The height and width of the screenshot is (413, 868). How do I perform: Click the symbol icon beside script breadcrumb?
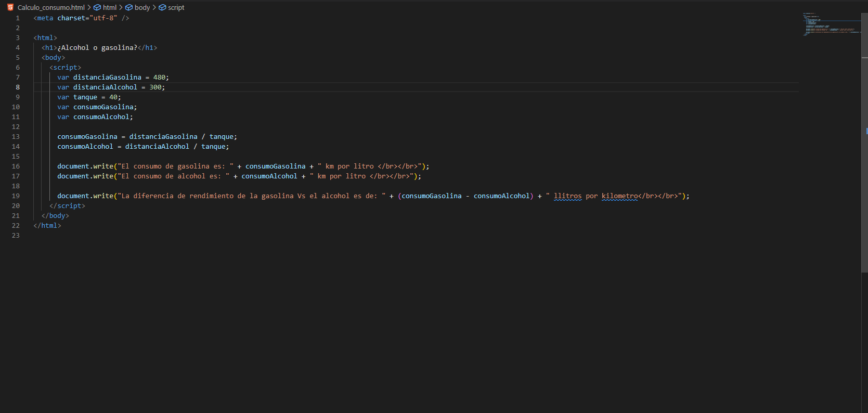[x=162, y=7]
